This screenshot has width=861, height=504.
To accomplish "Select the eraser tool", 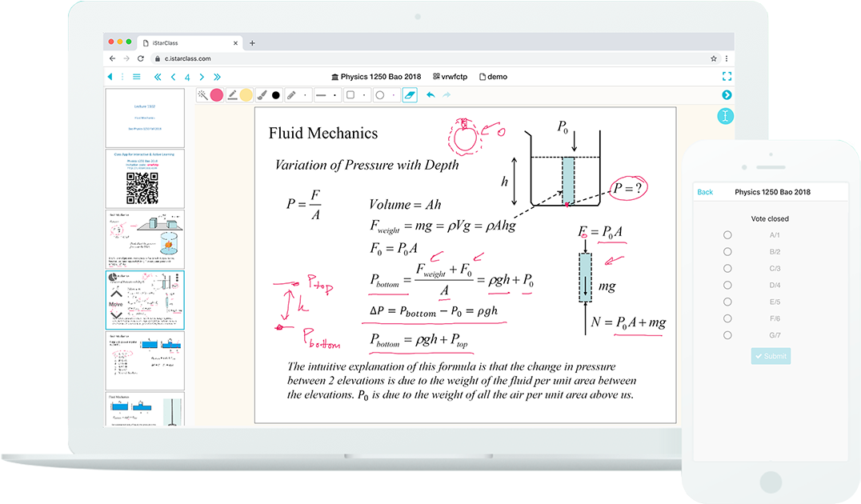I will (410, 95).
